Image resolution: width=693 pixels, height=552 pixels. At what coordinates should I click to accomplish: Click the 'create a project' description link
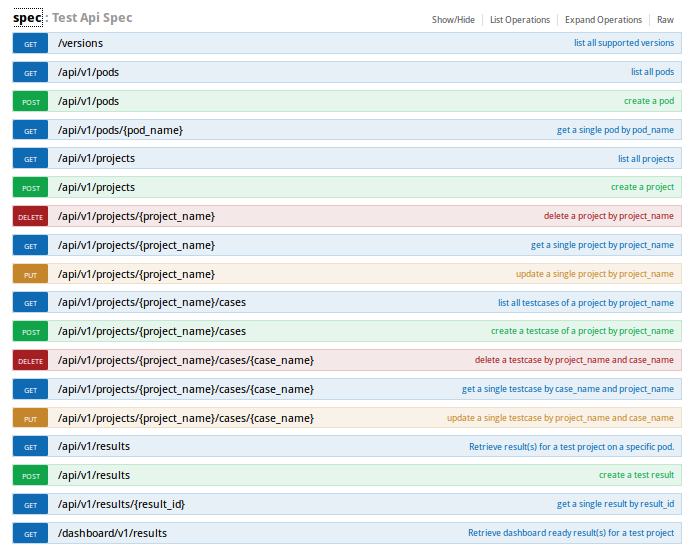tap(642, 187)
